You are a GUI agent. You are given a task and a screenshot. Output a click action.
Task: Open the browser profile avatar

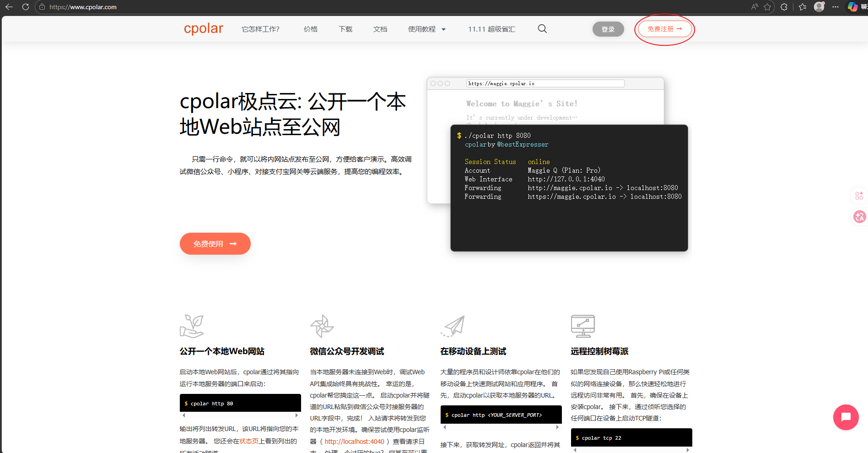tap(819, 7)
